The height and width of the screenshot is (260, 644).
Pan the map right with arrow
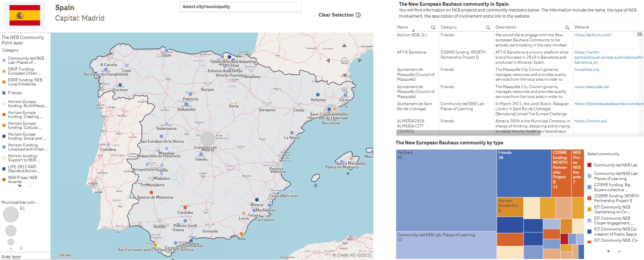(360, 61)
